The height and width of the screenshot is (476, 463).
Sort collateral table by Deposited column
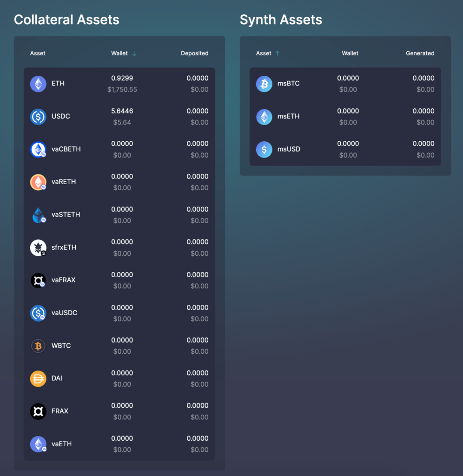(x=195, y=53)
